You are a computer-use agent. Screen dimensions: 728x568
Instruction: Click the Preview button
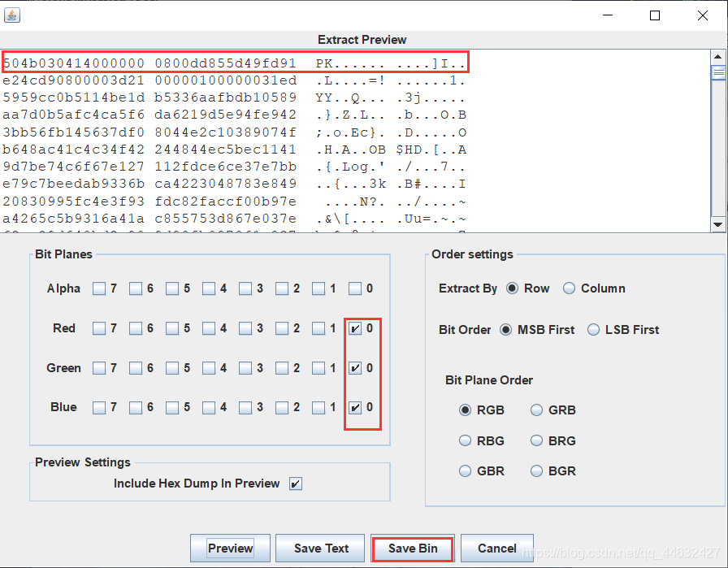(x=230, y=548)
